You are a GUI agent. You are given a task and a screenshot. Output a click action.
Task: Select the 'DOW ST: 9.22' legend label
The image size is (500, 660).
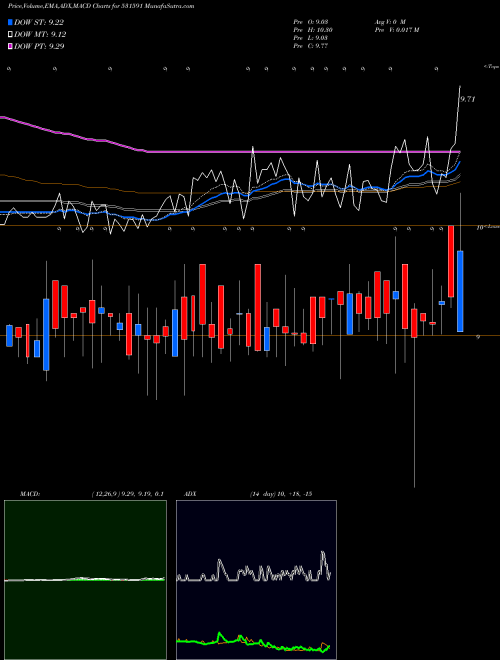[x=39, y=22]
